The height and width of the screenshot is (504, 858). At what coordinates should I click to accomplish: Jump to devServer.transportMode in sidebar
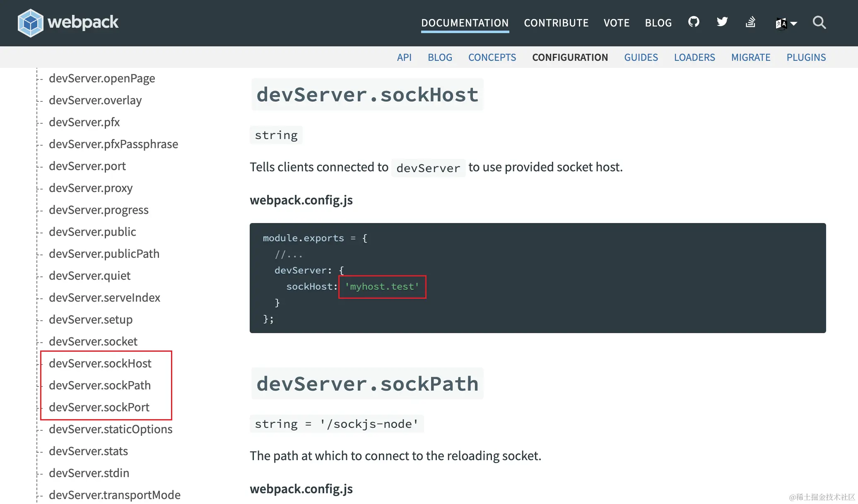point(115,495)
